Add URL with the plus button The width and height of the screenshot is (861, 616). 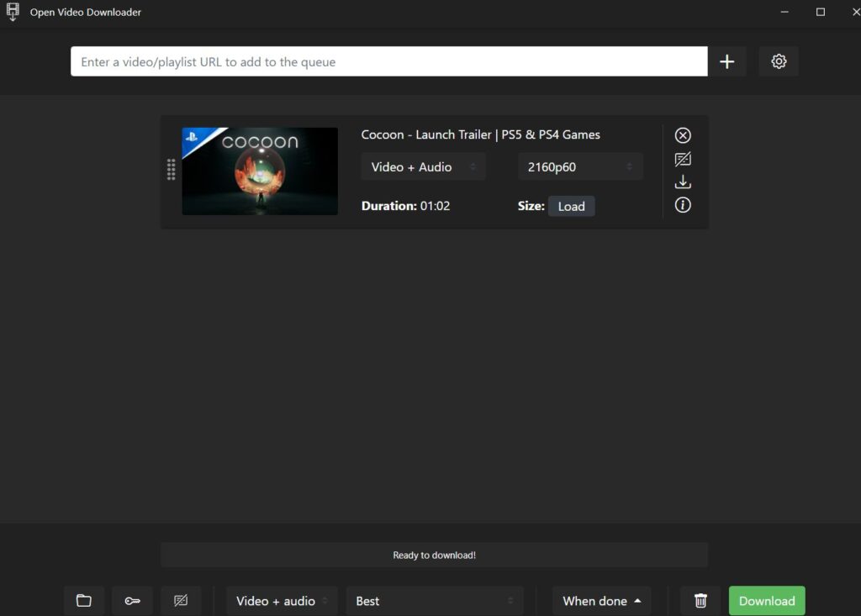[x=726, y=61]
